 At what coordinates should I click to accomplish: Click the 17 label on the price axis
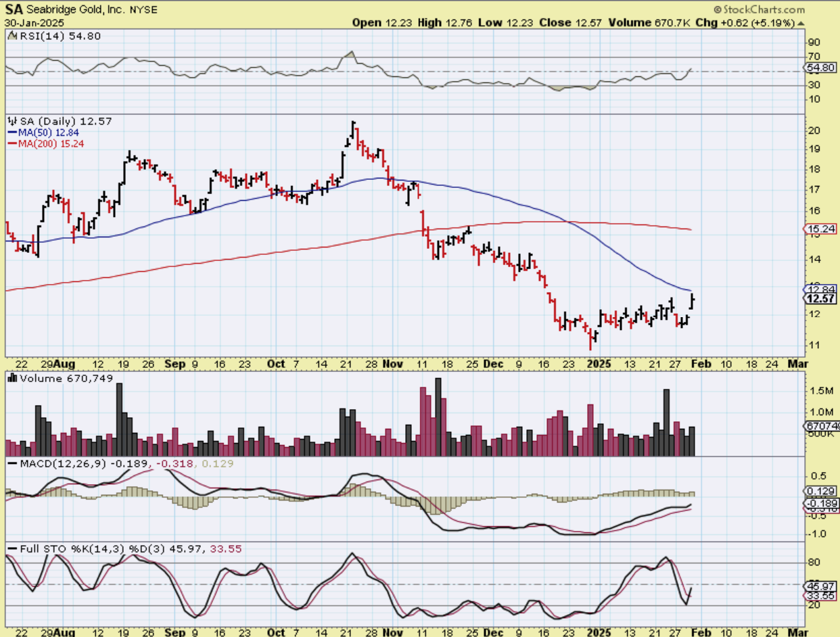[814, 189]
